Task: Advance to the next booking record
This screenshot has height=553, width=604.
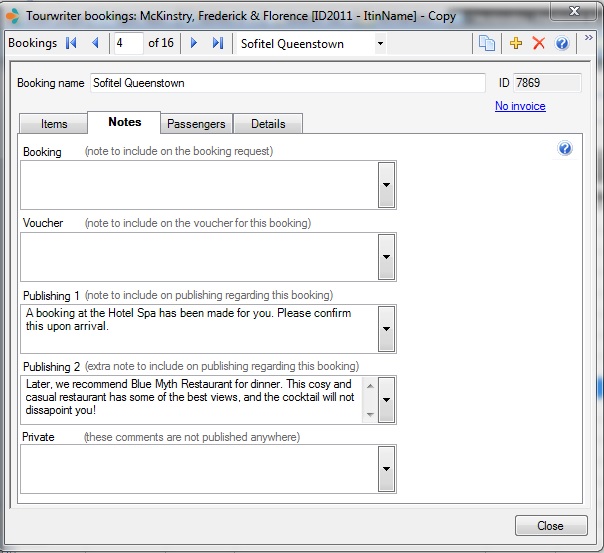Action: click(x=194, y=44)
